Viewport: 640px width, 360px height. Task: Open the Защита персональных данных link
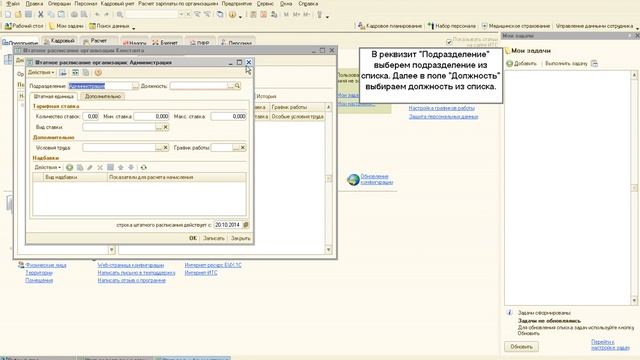[x=443, y=117]
